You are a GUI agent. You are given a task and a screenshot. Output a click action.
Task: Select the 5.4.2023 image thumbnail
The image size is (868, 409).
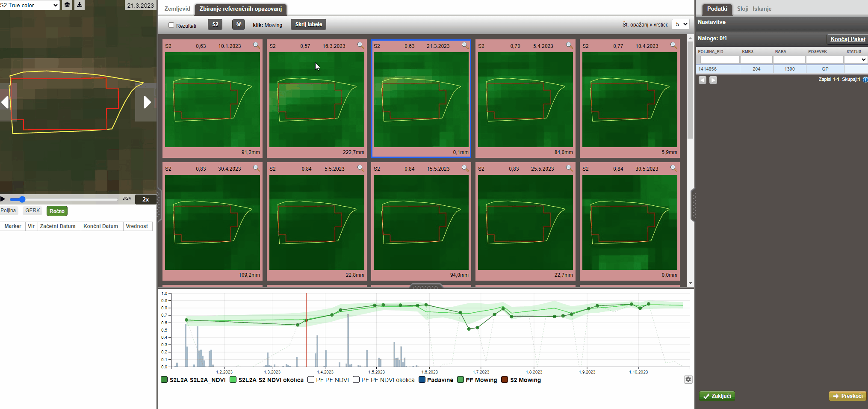tap(525, 100)
